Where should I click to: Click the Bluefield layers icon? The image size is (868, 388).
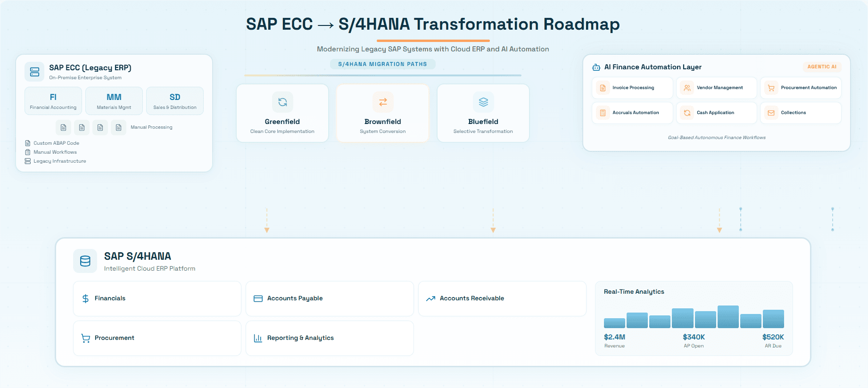click(x=483, y=102)
